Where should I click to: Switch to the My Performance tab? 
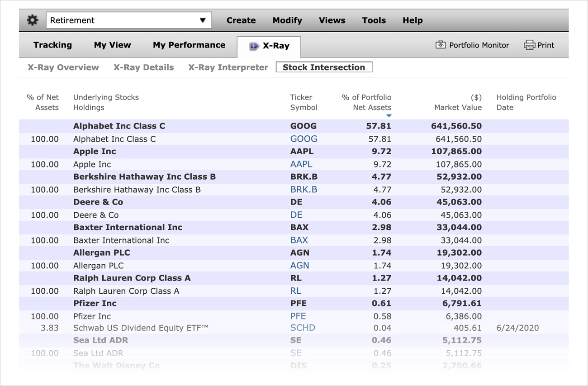[x=189, y=45]
